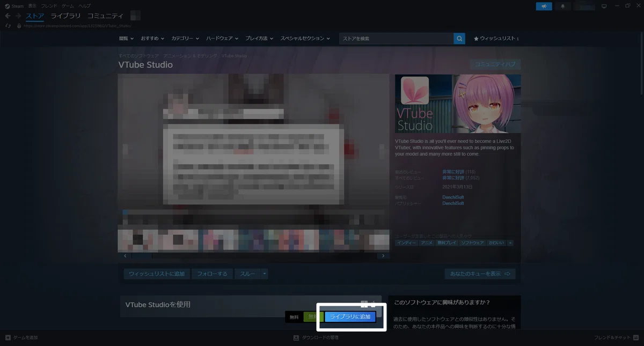Screen dimensions: 644x346
Task: Click the padlock icon beside the URL
Action: click(19, 26)
